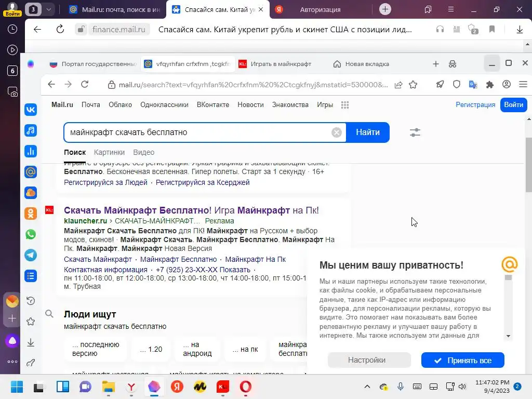Open the translate page icon
The image size is (532, 399).
pyautogui.click(x=473, y=85)
